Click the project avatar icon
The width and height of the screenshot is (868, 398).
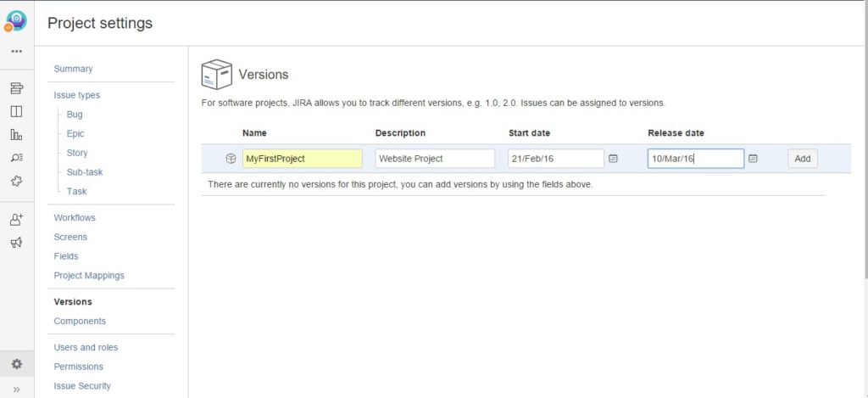[16, 21]
